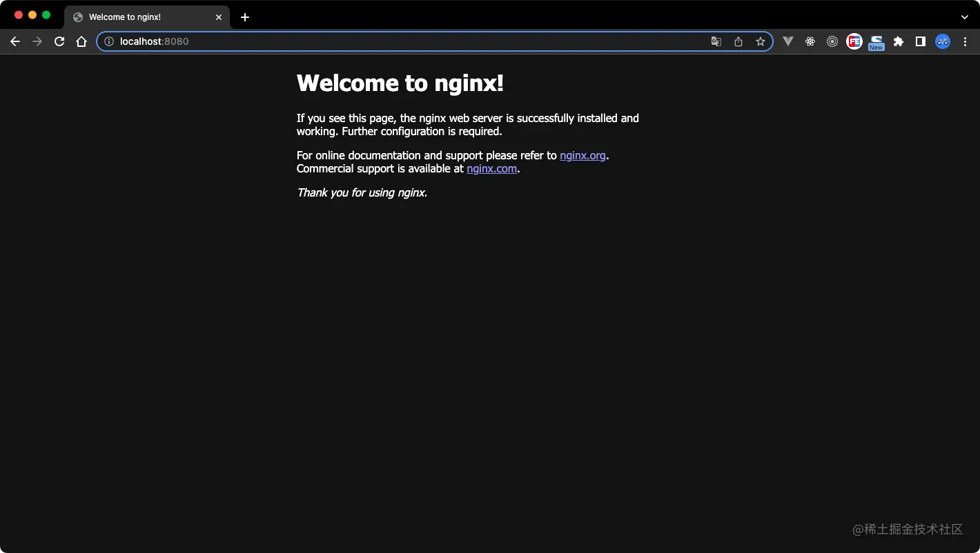View site information for localhost
980x553 pixels.
pos(108,41)
